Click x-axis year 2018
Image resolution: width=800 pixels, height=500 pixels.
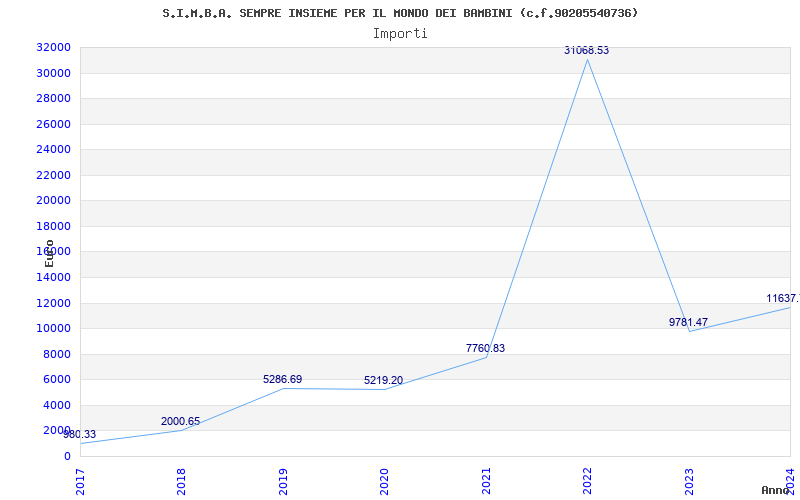pos(181,482)
